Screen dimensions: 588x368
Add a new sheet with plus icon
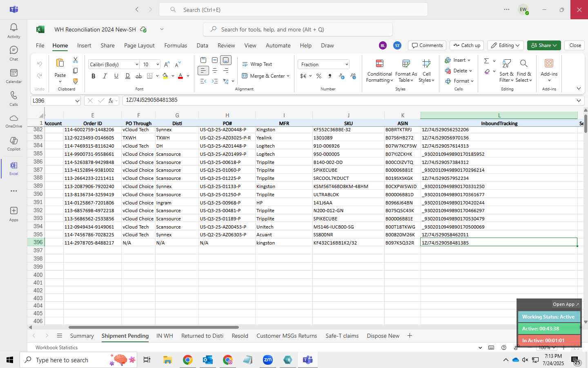pyautogui.click(x=410, y=336)
